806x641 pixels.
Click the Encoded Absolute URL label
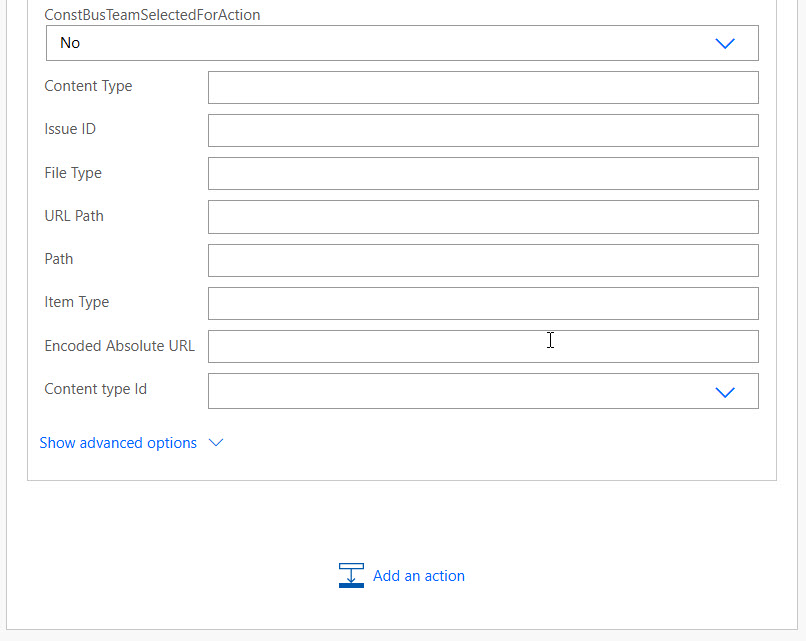coord(120,346)
